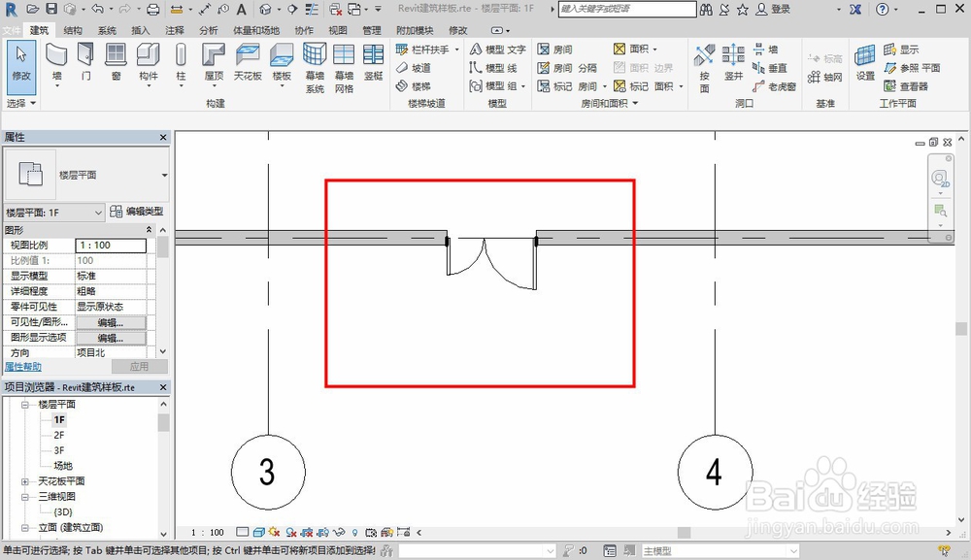Click the Modify (修改) arrow tool
The image size is (971, 560).
coord(21,67)
